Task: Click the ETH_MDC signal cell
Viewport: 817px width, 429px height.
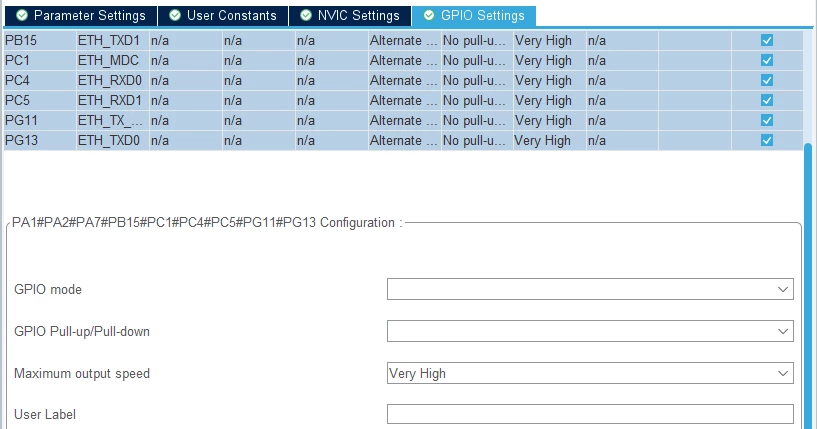Action: click(x=113, y=60)
